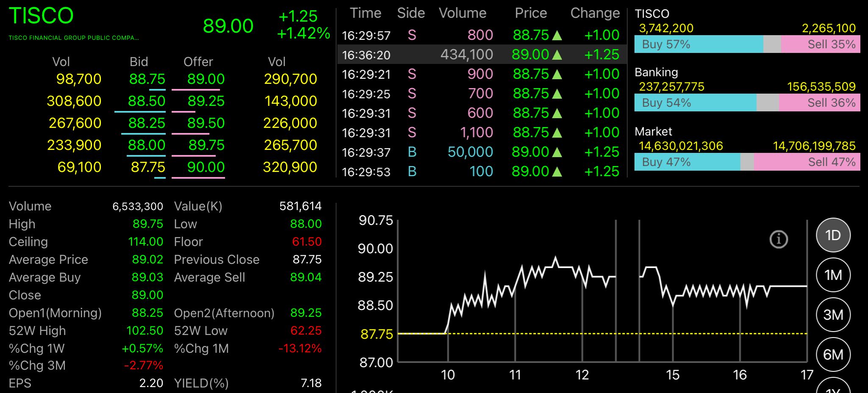
Task: Click Banking Sell 36% bar
Action: pos(819,103)
